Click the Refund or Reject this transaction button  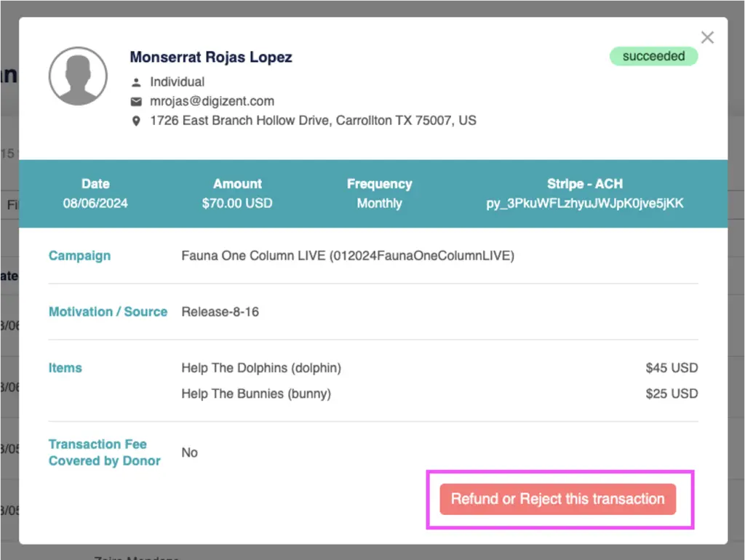[x=557, y=499]
